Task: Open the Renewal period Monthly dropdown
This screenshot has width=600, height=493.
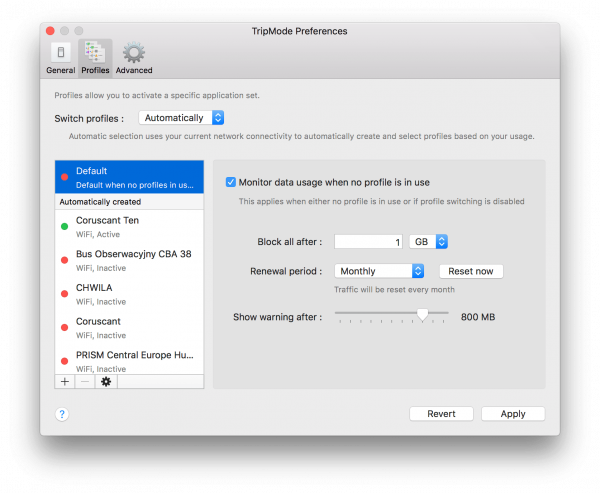Action: point(380,271)
